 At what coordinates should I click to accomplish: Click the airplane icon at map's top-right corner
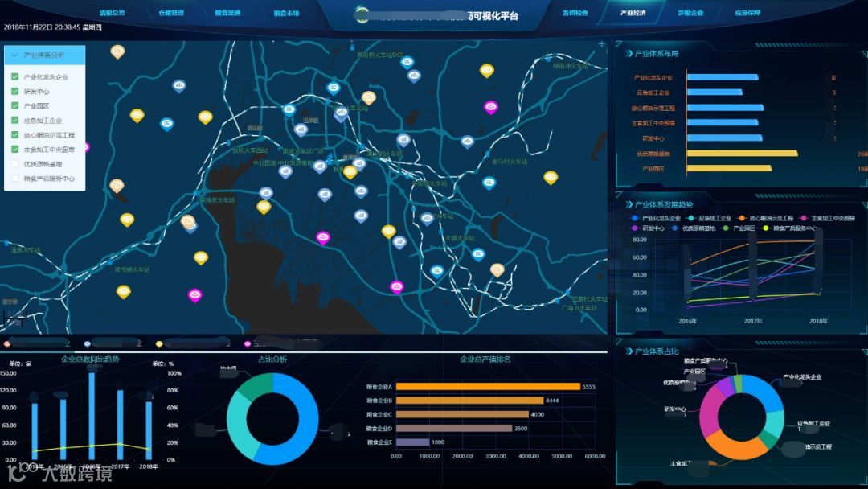(601, 43)
